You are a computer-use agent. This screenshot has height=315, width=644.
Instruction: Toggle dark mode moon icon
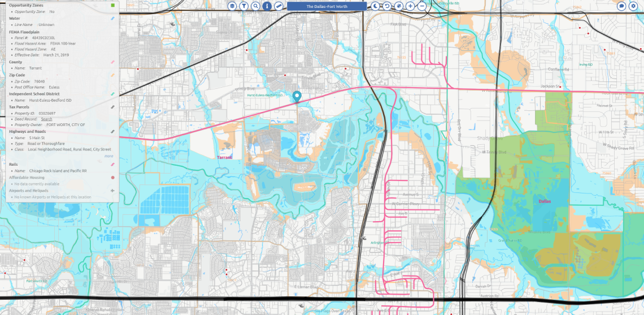pyautogui.click(x=376, y=6)
